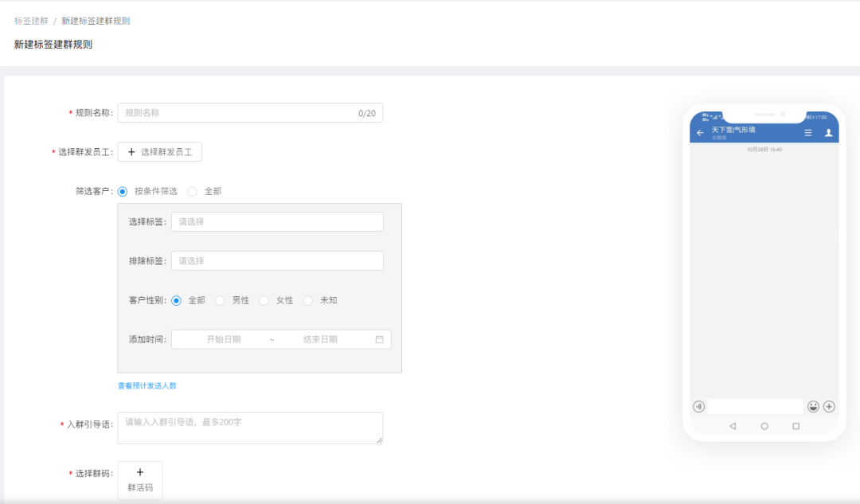Open the 选择标签 dropdown
The height and width of the screenshot is (504, 860).
click(278, 221)
